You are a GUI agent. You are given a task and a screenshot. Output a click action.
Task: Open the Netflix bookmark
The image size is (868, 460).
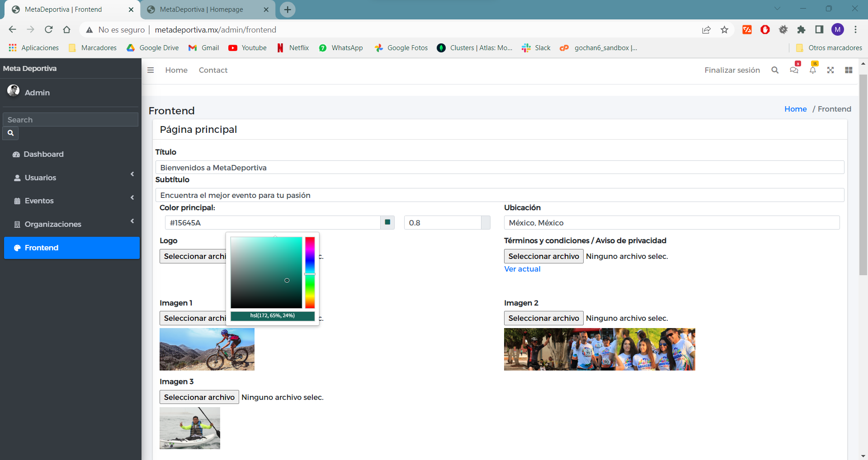click(x=293, y=48)
